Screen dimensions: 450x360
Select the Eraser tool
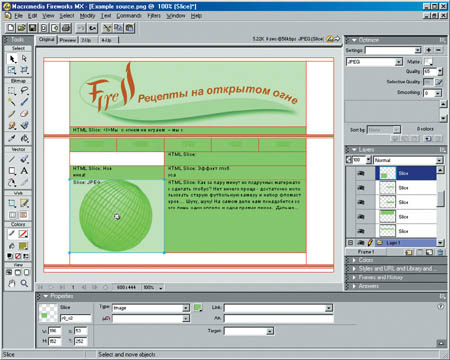tap(24, 114)
